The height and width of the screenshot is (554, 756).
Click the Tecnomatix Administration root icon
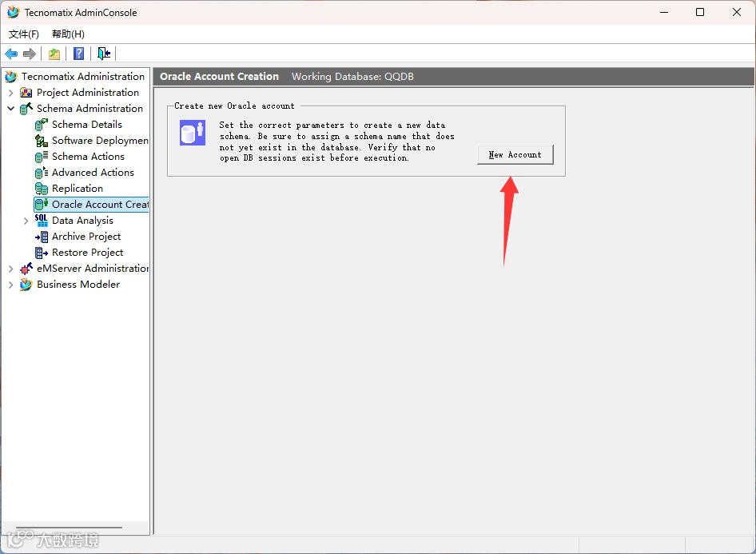click(11, 77)
